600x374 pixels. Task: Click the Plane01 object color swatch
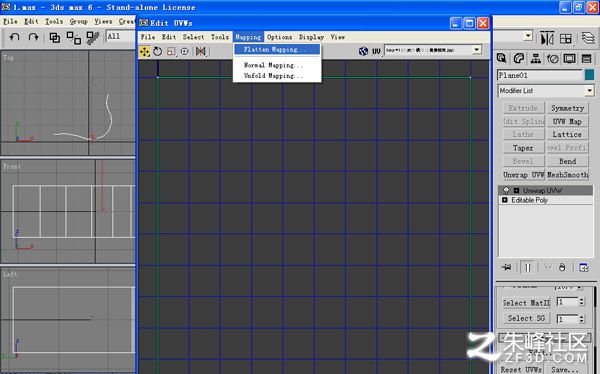(x=589, y=75)
